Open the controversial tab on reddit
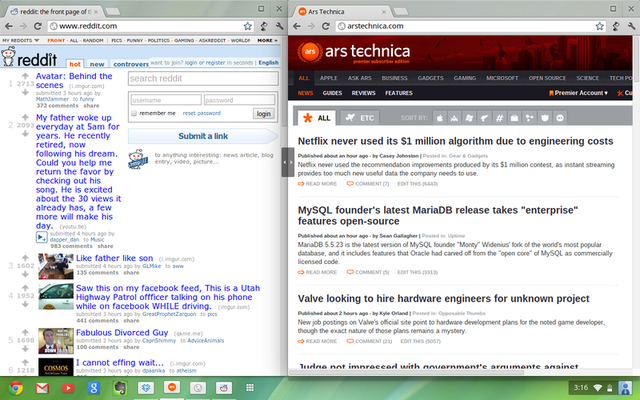Image resolution: width=640 pixels, height=400 pixels. point(131,64)
